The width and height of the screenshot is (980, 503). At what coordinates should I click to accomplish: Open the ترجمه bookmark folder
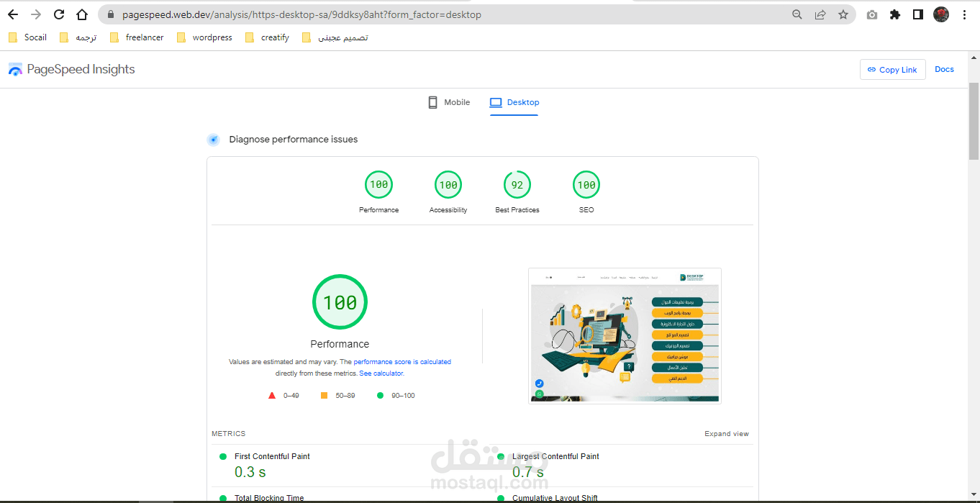pyautogui.click(x=78, y=37)
